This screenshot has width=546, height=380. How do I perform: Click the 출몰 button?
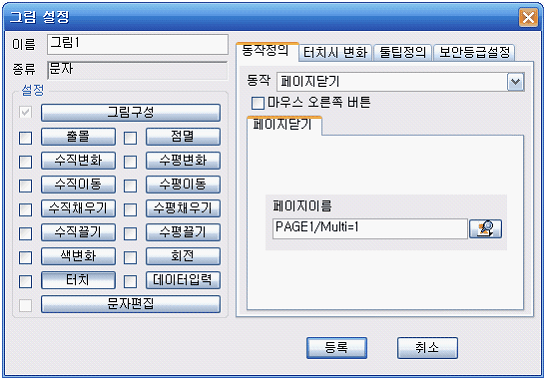(78, 137)
